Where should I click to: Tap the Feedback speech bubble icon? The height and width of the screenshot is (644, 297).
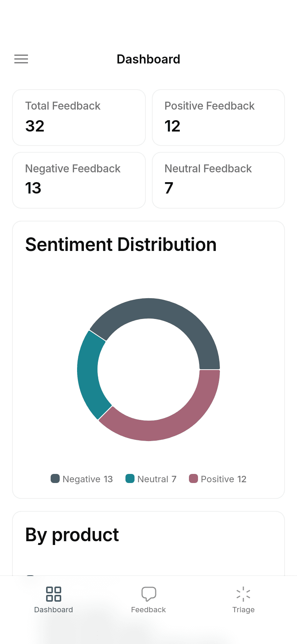pyautogui.click(x=148, y=594)
